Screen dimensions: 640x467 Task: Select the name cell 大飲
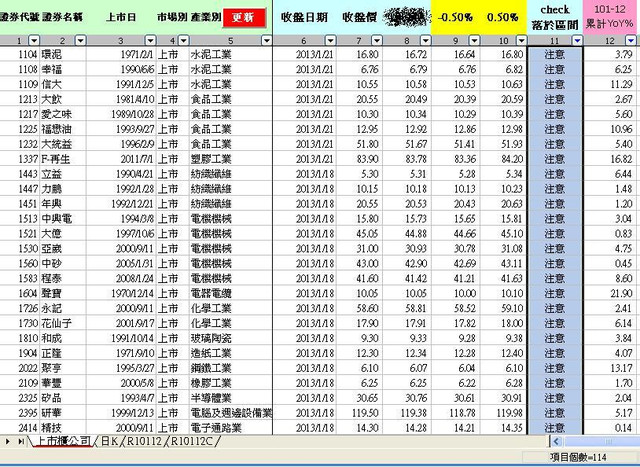63,99
